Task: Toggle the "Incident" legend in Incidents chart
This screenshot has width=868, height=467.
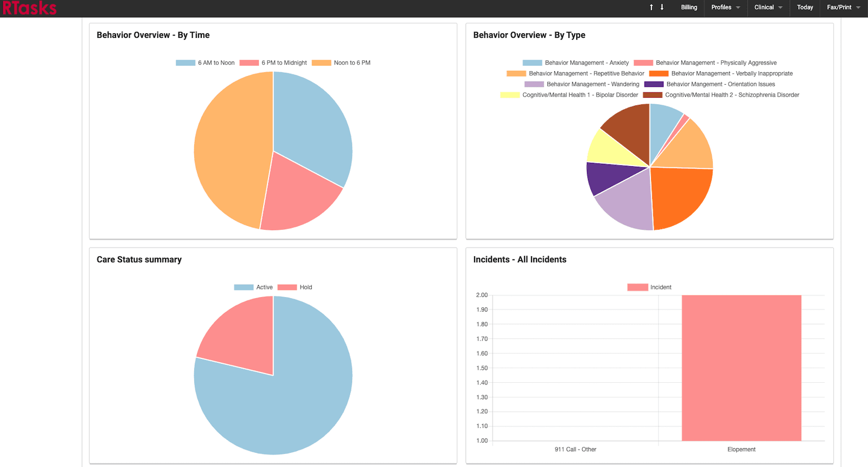Action: click(649, 287)
